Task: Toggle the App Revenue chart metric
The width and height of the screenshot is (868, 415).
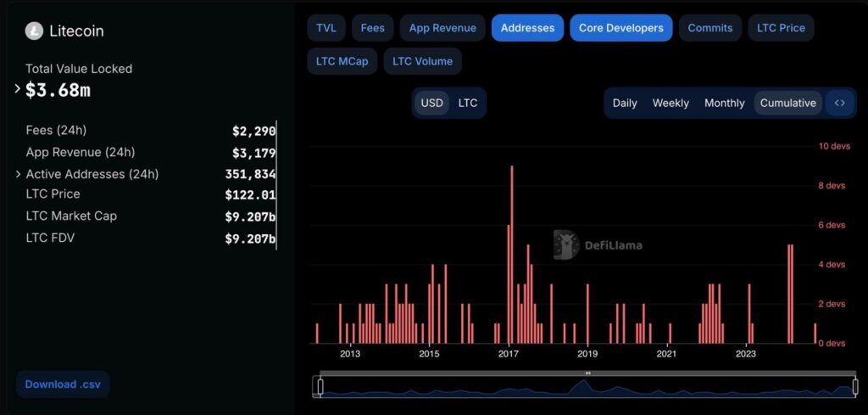Action: tap(442, 28)
